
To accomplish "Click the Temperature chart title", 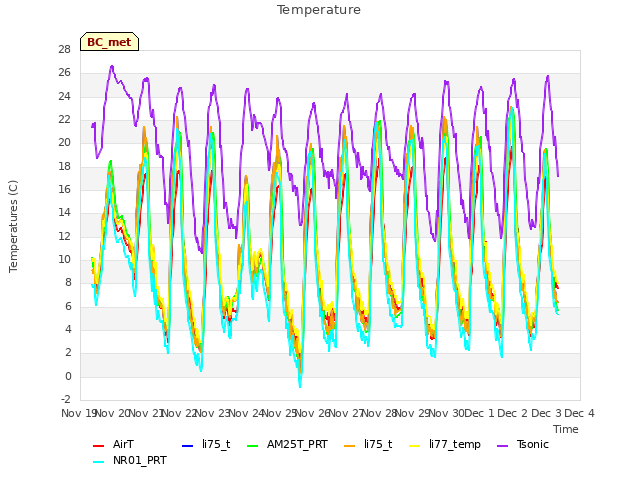I will (x=319, y=10).
